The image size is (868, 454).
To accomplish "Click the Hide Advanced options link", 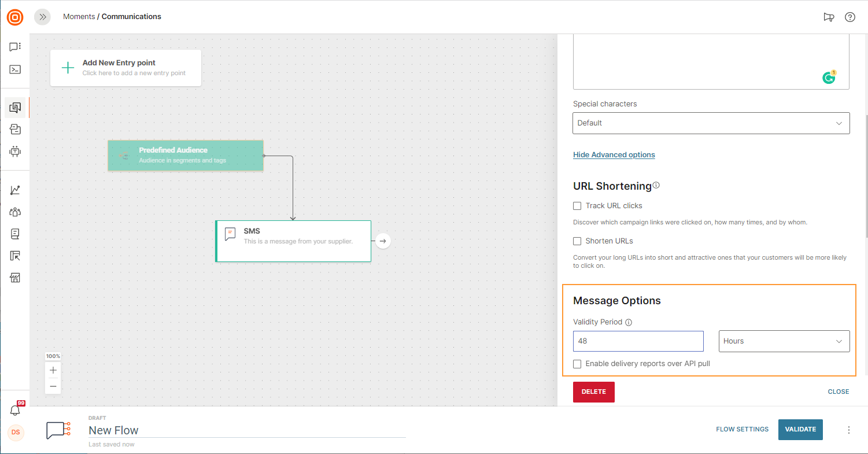I will coord(614,155).
